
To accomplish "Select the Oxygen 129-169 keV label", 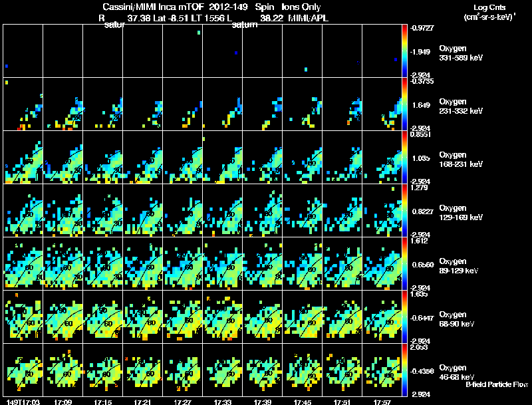I will (x=461, y=213).
